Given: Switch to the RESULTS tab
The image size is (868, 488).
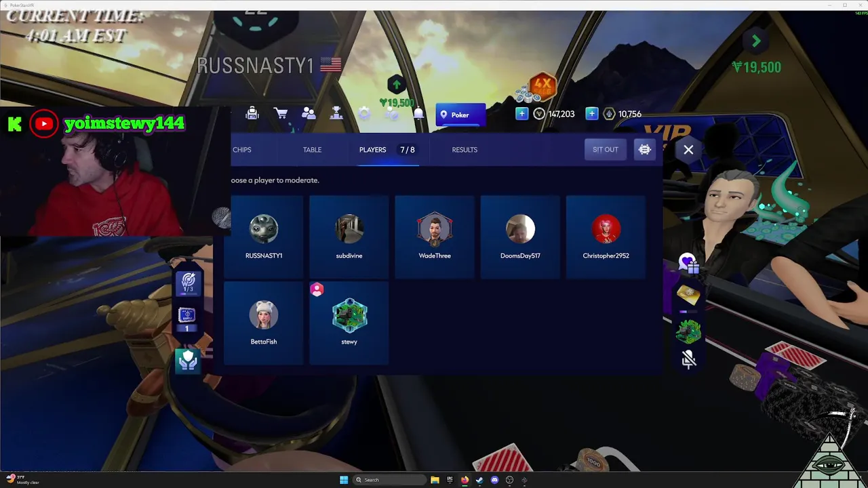Looking at the screenshot, I should point(465,150).
